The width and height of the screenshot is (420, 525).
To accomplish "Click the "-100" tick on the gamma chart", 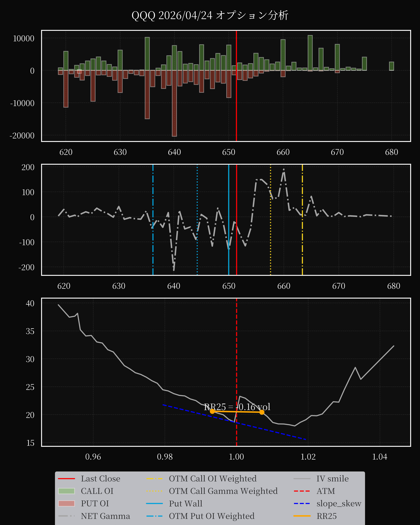I will click(27, 242).
